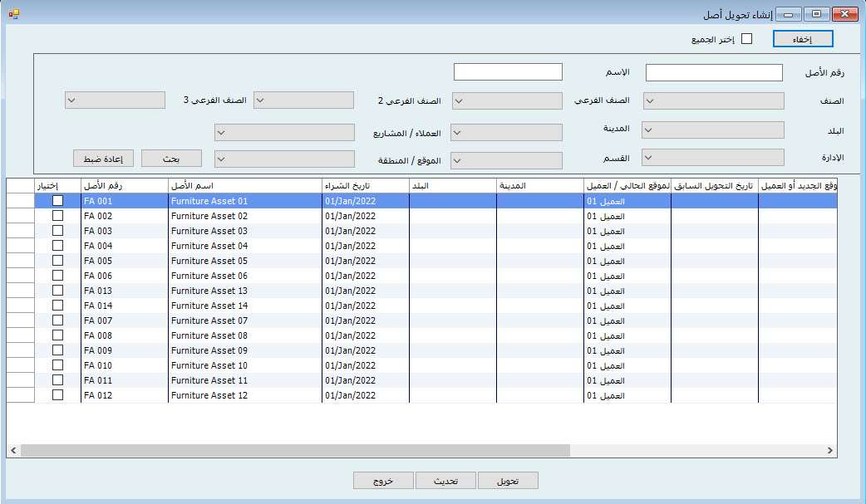Check the selection box for FA 010
This screenshot has height=504, width=866.
(x=57, y=365)
